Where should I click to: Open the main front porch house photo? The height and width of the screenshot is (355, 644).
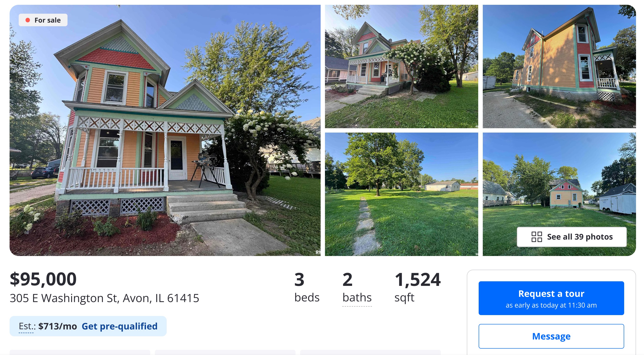165,130
